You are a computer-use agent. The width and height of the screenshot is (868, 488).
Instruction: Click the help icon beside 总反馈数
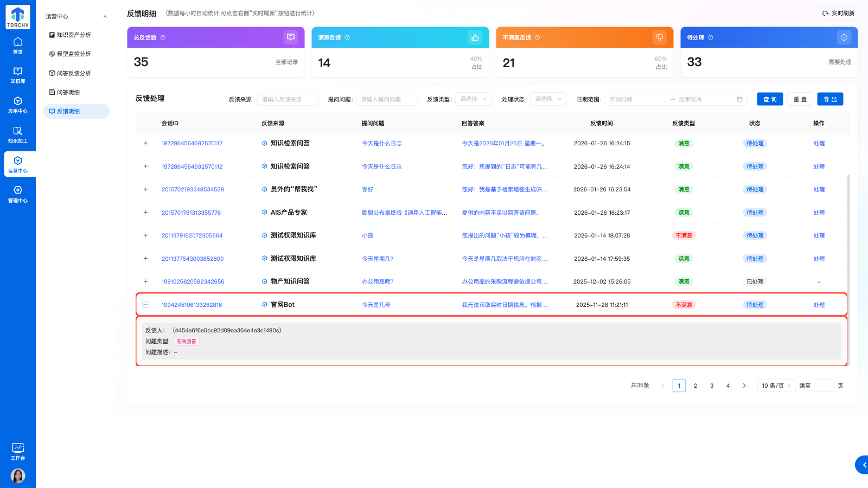tap(163, 38)
